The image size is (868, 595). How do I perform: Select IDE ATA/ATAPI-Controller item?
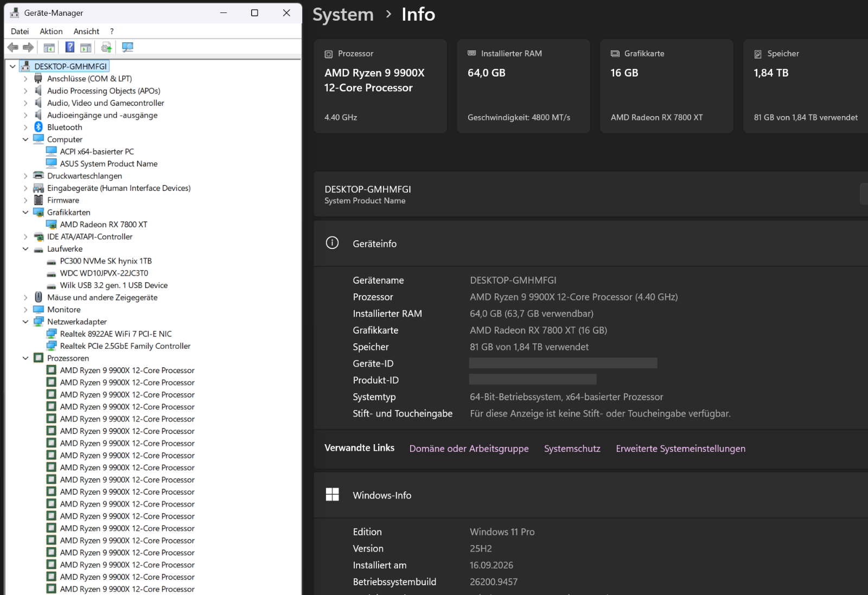coord(90,236)
